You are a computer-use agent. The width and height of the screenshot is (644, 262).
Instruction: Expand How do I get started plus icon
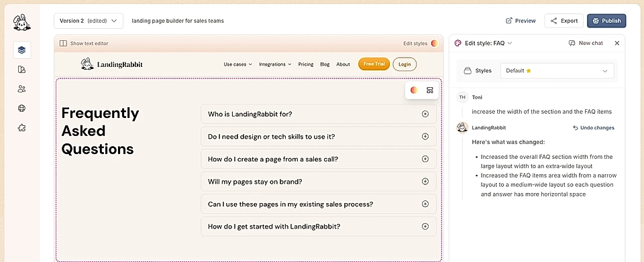(425, 226)
